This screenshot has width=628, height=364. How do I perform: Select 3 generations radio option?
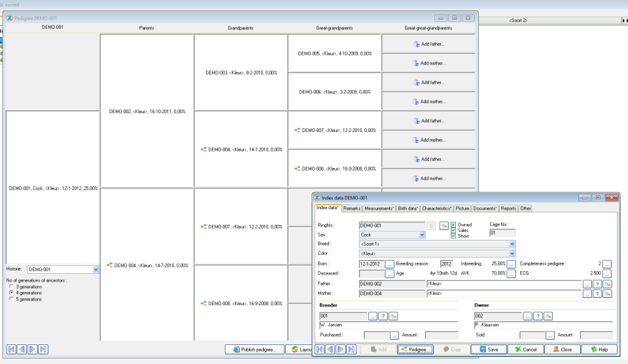pos(11,286)
